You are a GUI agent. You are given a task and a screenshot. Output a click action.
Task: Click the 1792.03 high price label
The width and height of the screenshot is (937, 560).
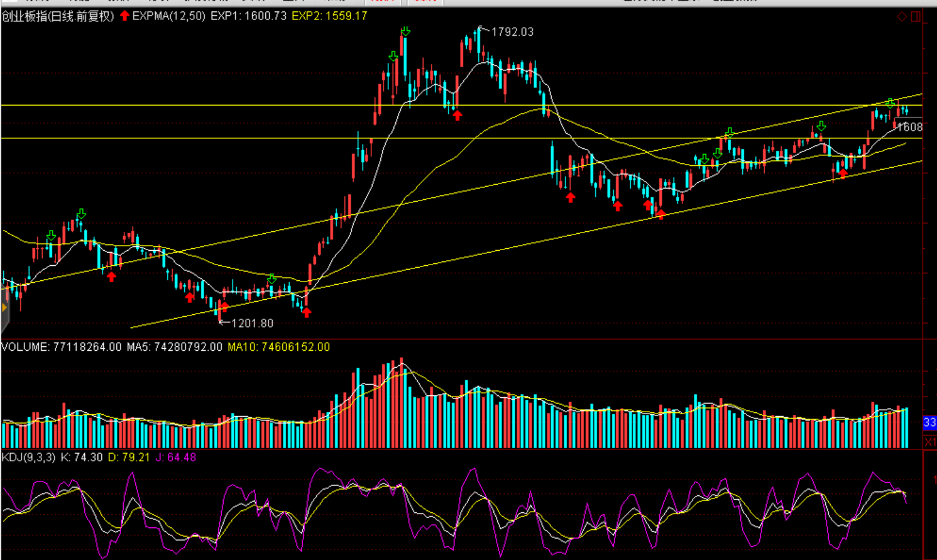click(512, 32)
